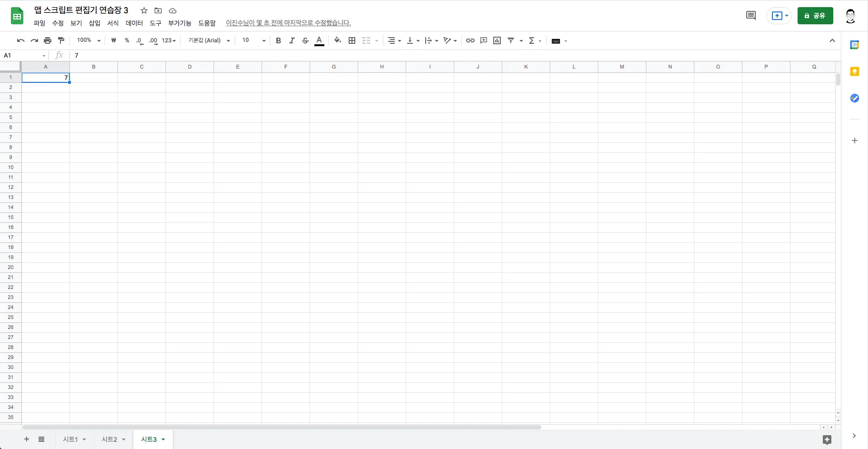Open the 삽입 menu
Screen dimensions: 868x449
tap(95, 23)
